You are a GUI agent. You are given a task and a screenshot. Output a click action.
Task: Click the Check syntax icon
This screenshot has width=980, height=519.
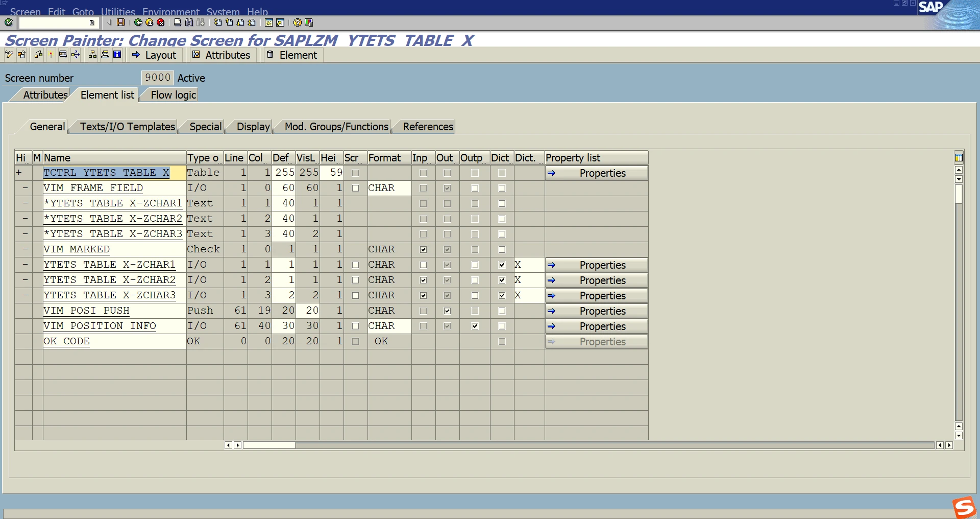(x=39, y=55)
